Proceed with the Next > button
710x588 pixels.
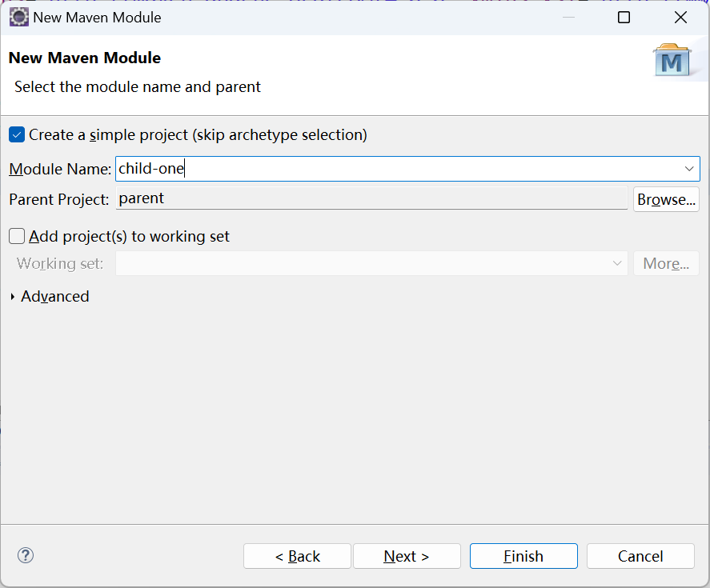[407, 556]
